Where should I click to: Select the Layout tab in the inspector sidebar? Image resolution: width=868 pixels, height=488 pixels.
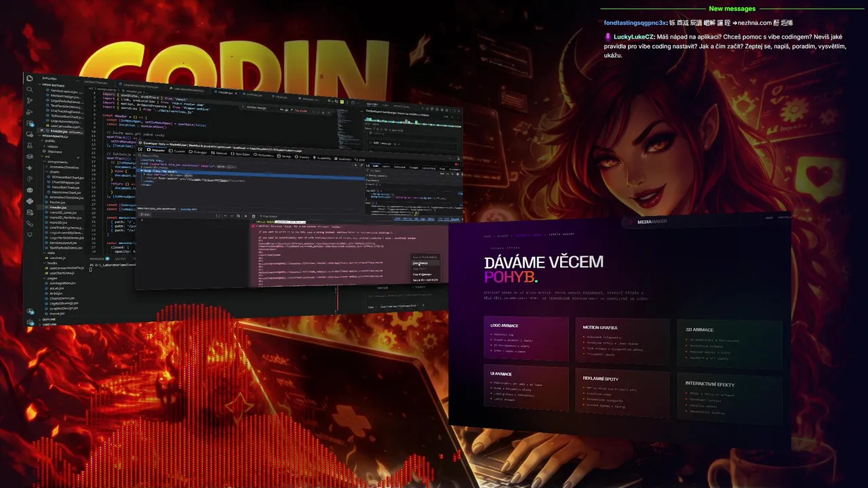click(386, 167)
